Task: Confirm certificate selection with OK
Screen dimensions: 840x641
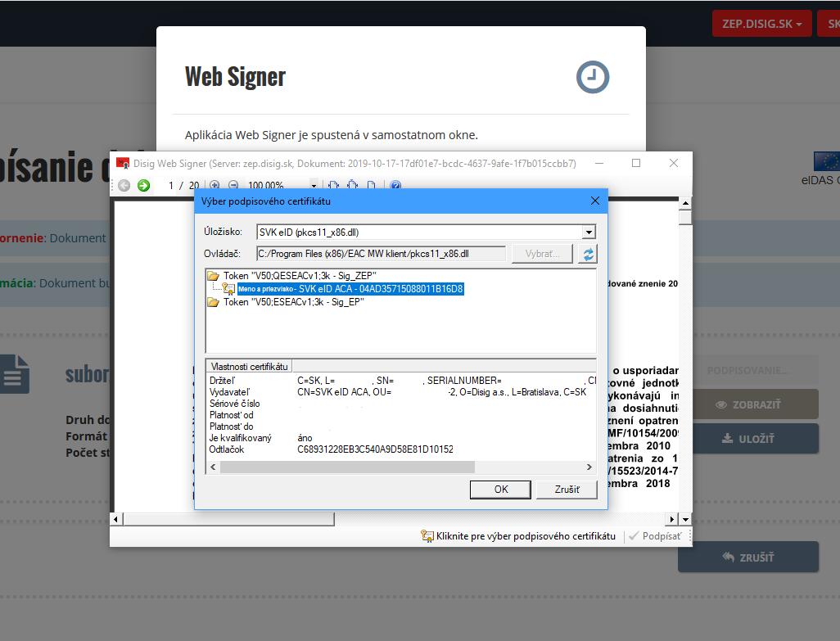Action: tap(500, 489)
